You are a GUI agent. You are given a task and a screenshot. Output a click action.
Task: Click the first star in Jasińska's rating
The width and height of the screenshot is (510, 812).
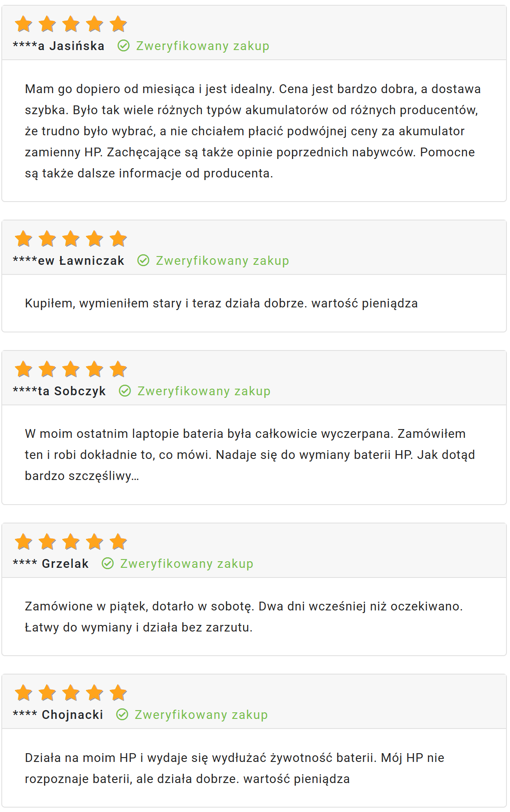[x=24, y=24]
